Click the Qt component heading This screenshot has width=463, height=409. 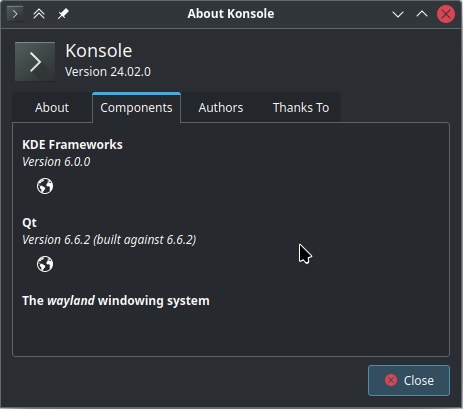click(29, 223)
